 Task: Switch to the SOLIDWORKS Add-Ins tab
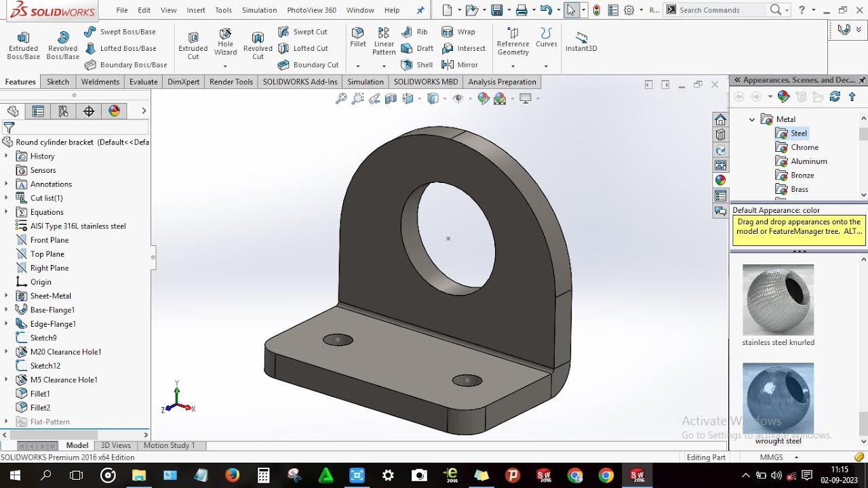pyautogui.click(x=300, y=82)
